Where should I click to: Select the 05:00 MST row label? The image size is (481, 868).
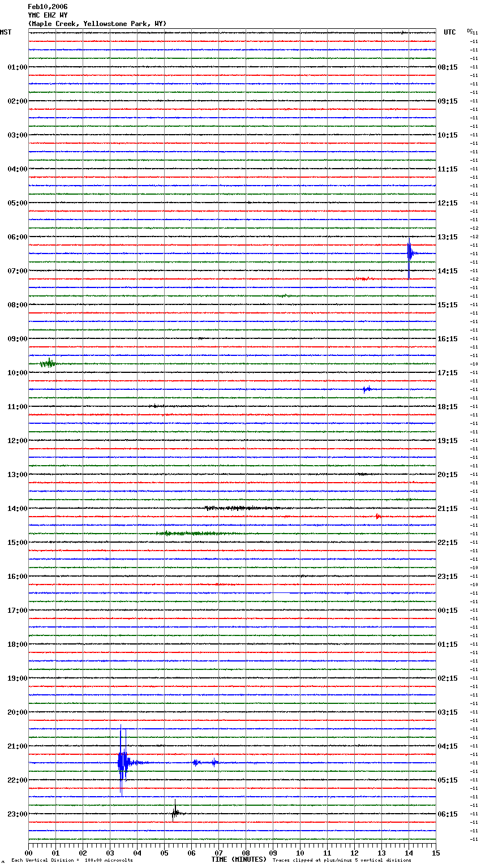pyautogui.click(x=18, y=203)
